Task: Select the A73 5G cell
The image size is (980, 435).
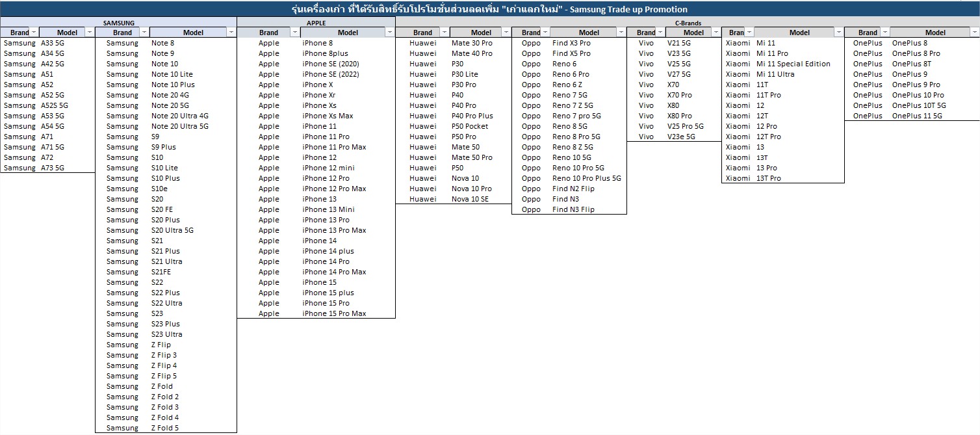Action: pos(67,168)
